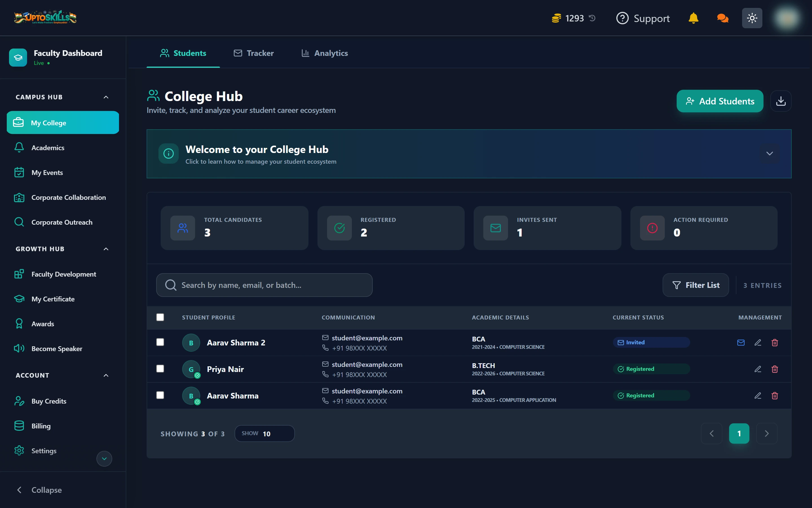Collapse the Campus Hub section
This screenshot has width=812, height=508.
[x=106, y=97]
